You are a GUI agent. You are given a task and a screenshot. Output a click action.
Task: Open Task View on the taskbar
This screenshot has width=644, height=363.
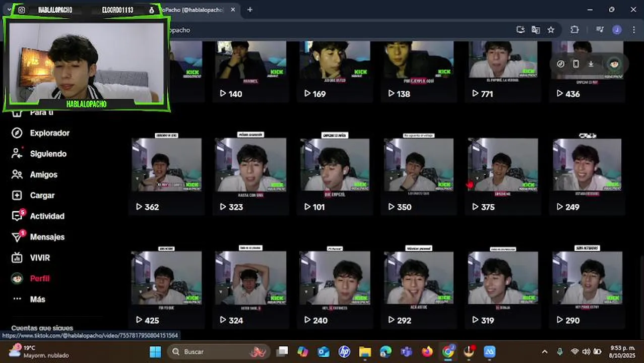[x=283, y=351]
